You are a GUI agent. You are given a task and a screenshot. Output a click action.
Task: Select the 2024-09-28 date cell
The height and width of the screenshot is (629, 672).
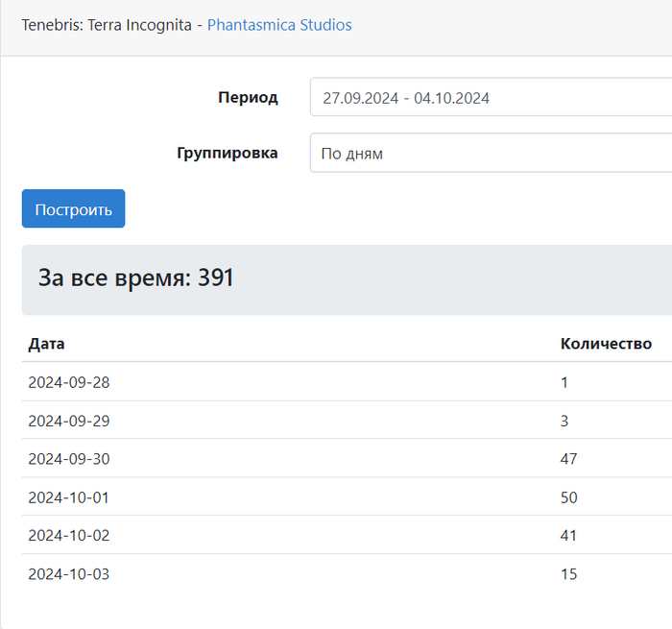click(69, 382)
